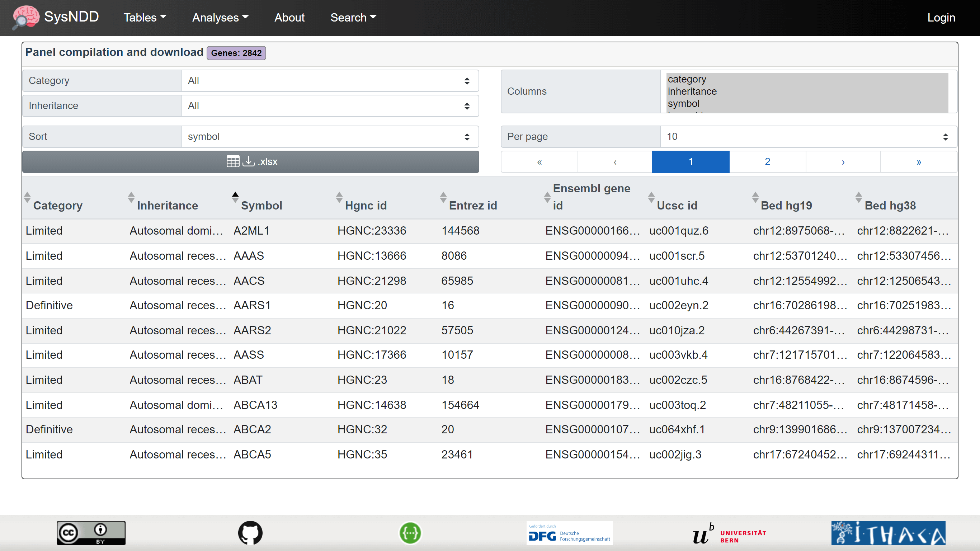Click the ITHACA logo in footer
Screen dimensions: 980x551
(888, 533)
